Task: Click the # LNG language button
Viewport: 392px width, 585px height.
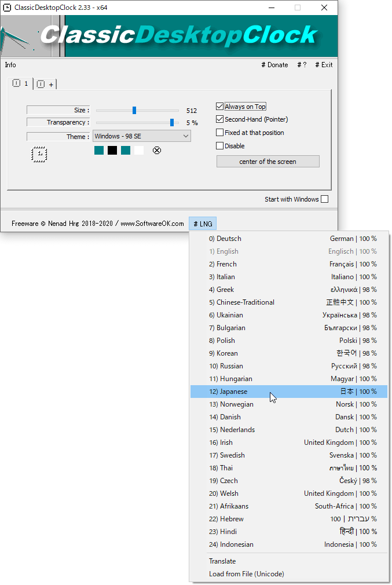Action: click(203, 224)
